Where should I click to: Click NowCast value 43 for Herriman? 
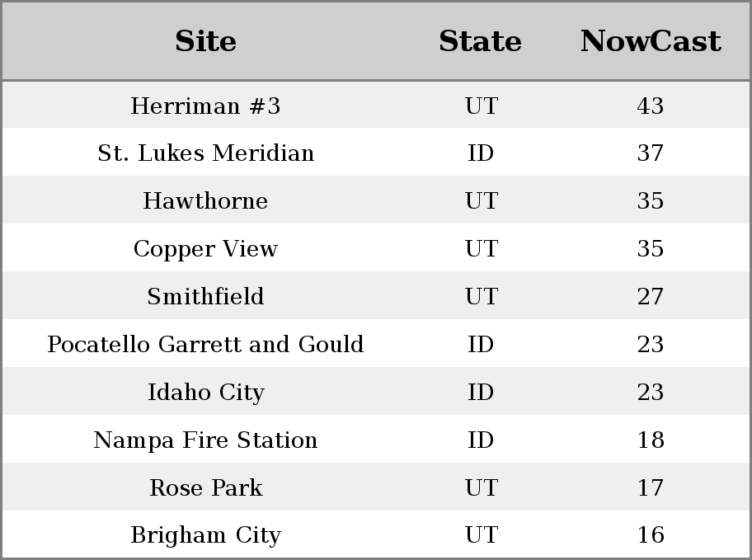coord(651,106)
